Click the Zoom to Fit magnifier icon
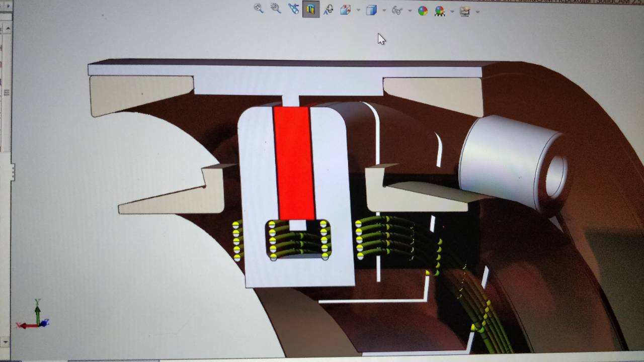 259,9
